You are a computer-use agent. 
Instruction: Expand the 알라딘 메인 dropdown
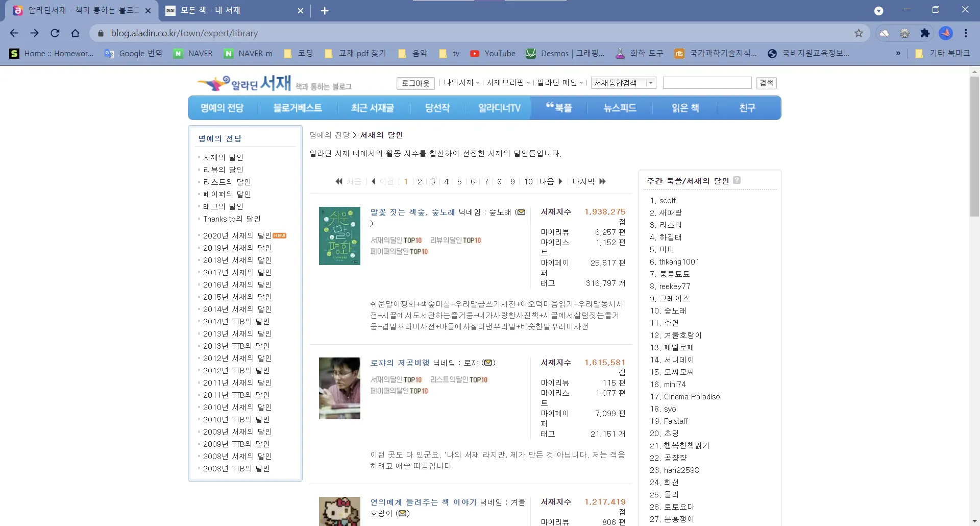(560, 83)
